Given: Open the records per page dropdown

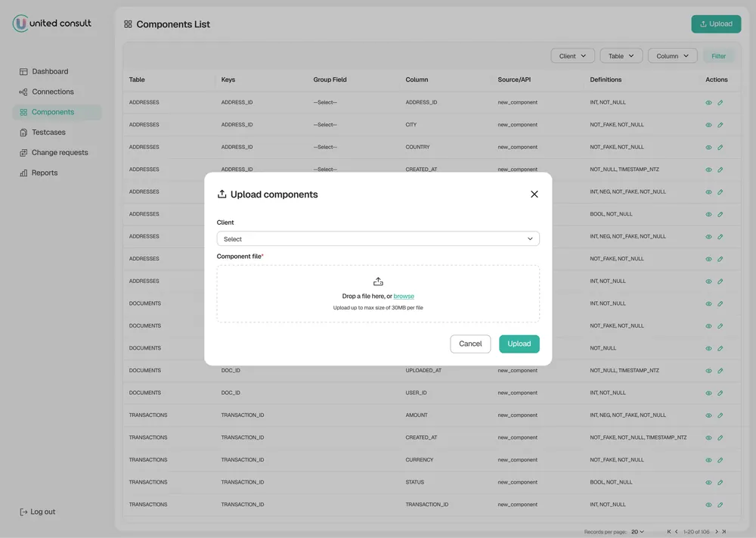Looking at the screenshot, I should coord(637,532).
